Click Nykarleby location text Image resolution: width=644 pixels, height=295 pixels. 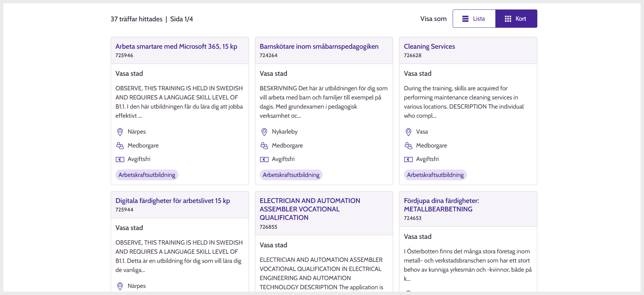coord(285,132)
